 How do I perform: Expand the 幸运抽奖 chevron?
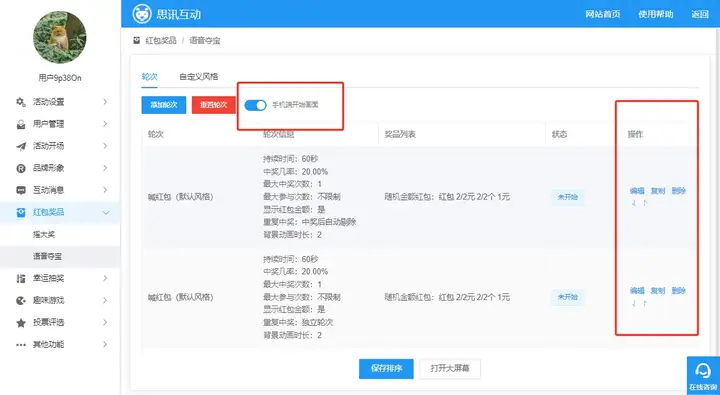[x=105, y=278]
